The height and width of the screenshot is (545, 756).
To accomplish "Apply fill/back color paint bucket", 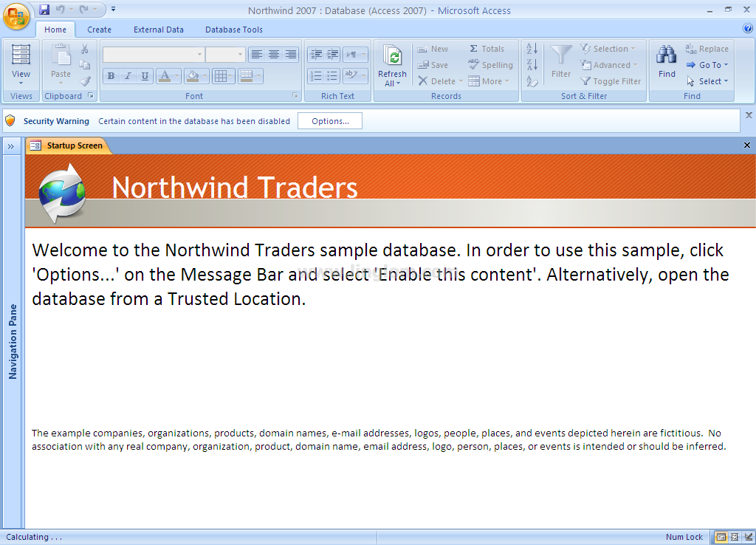I will tap(193, 76).
